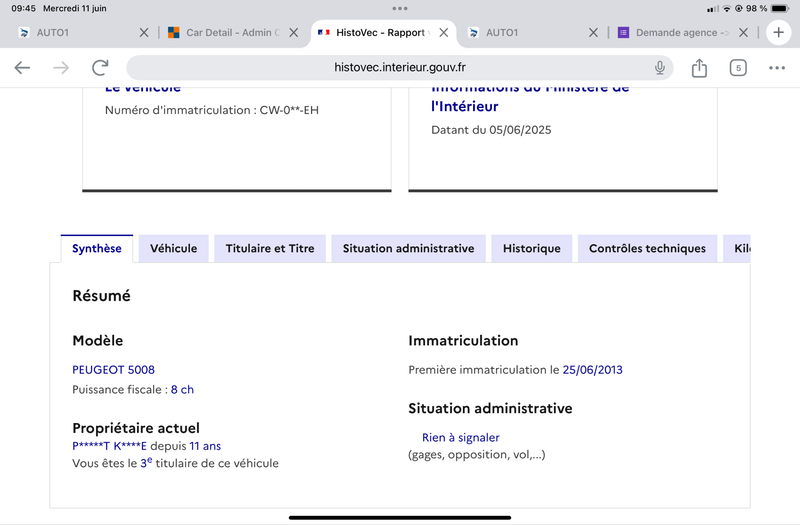Click the Propriétaire actuel heading
800x525 pixels.
136,428
